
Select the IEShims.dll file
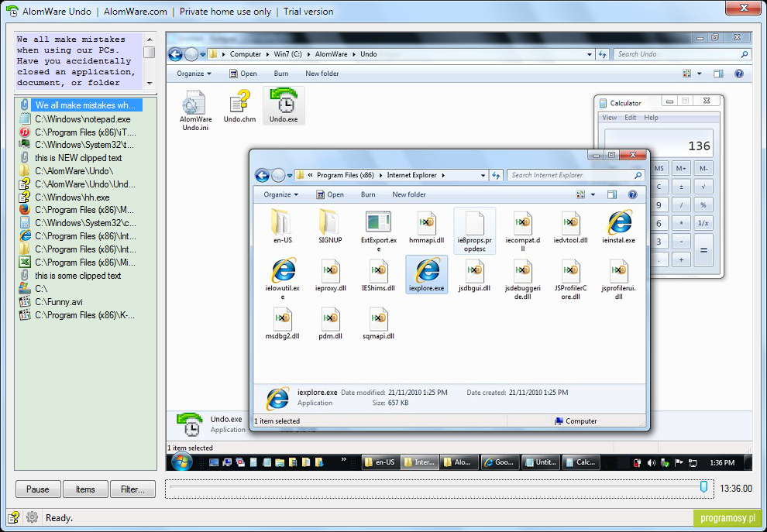point(378,274)
